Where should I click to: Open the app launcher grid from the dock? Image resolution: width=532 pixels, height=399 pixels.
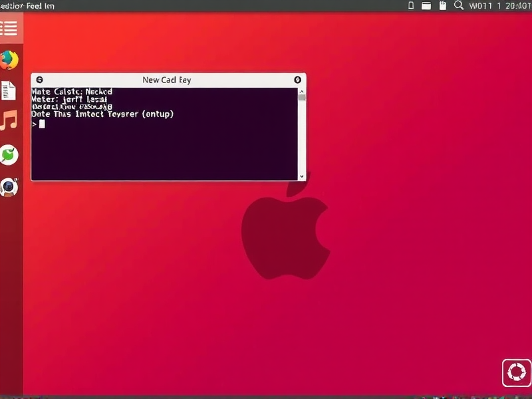pyautogui.click(x=9, y=29)
